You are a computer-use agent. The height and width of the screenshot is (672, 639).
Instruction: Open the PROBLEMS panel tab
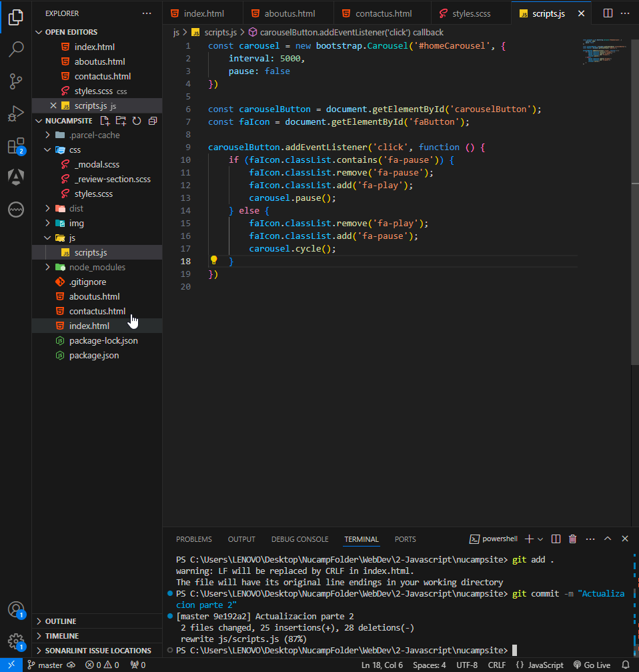coord(194,539)
